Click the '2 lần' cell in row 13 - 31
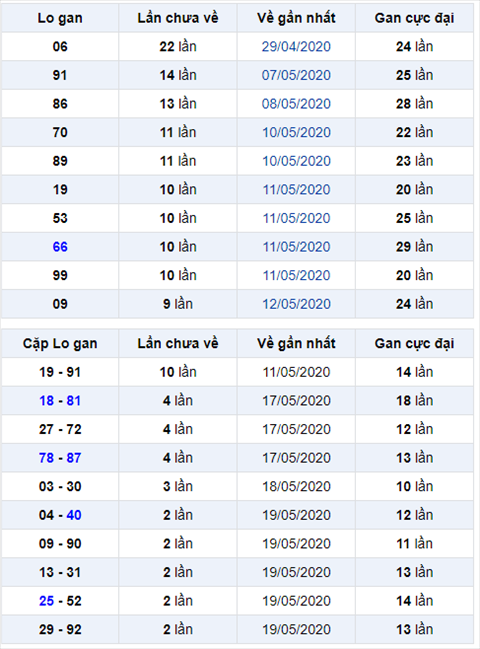This screenshot has width=480, height=649. point(178,572)
